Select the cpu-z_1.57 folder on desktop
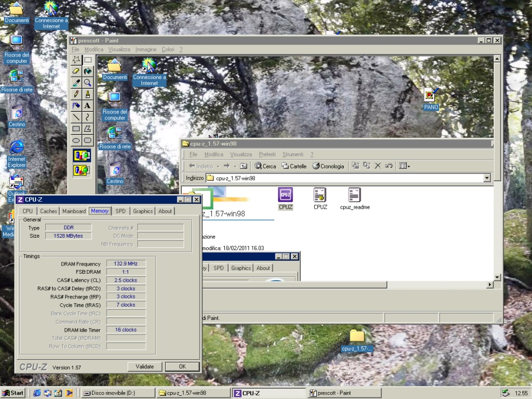The image size is (532, 399). tap(357, 340)
